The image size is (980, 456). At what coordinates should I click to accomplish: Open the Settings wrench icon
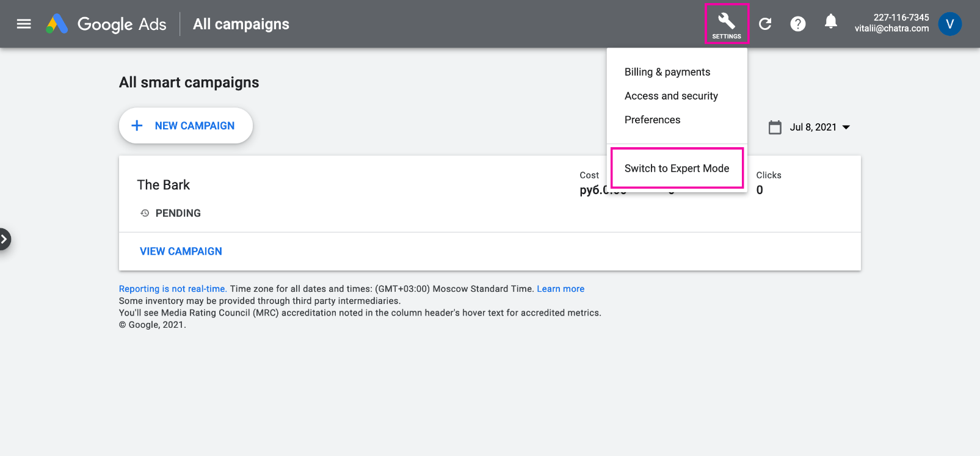[726, 24]
